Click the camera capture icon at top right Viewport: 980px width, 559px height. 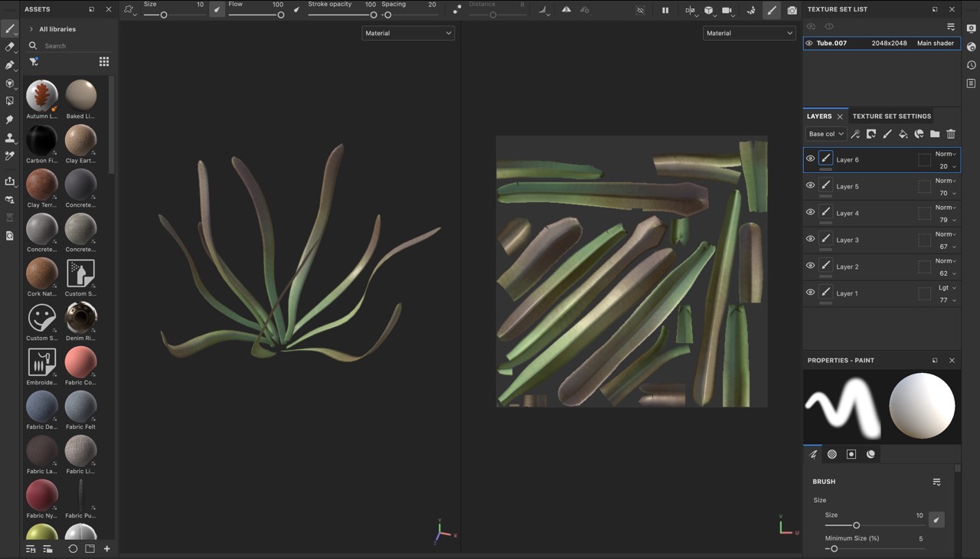coord(792,11)
